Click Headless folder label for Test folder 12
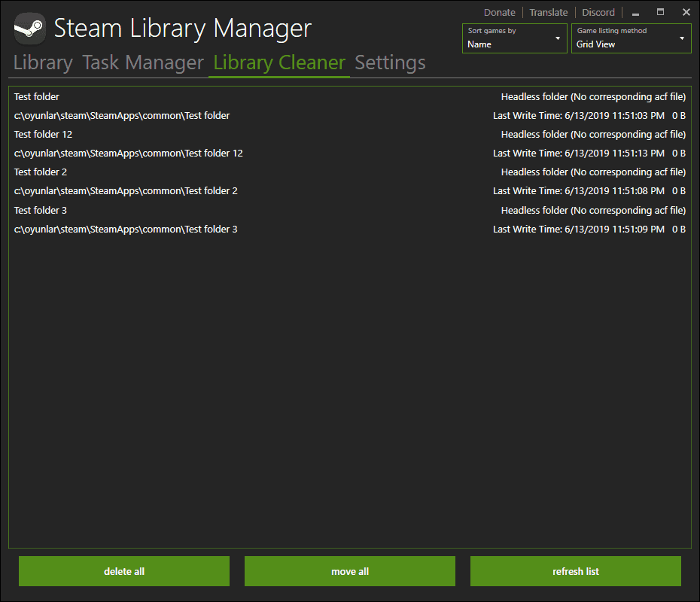The image size is (700, 602). tap(593, 135)
